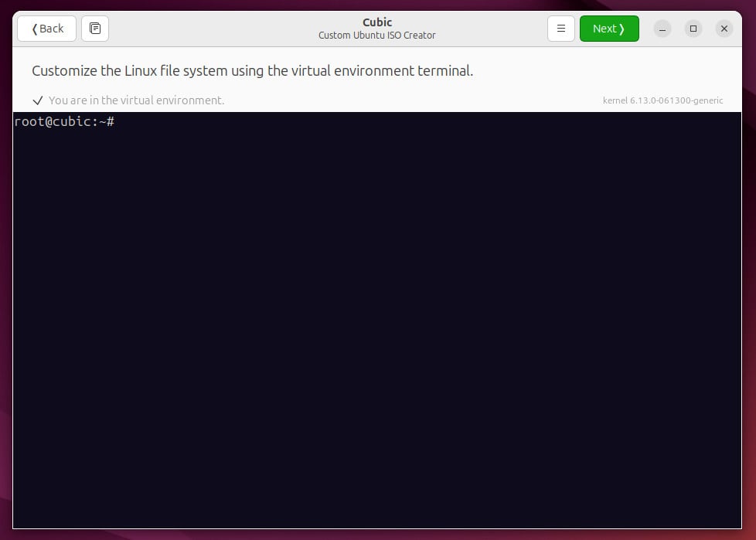Click the copy files icon beside Back

95,29
